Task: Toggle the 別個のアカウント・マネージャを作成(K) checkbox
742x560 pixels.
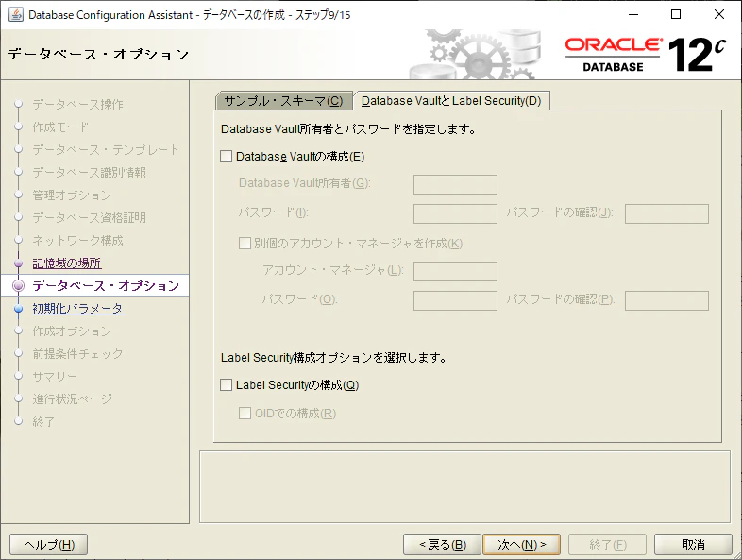Action: pyautogui.click(x=245, y=244)
